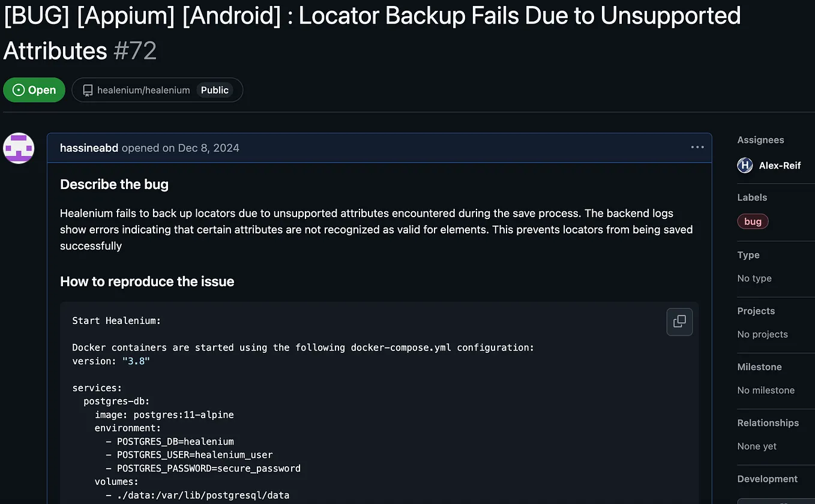Screen dimensions: 815x504
Task: Select the Type section header
Action: (748, 255)
